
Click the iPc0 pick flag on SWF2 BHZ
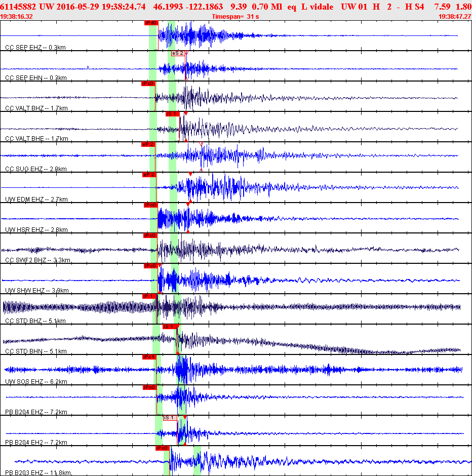coord(150,235)
